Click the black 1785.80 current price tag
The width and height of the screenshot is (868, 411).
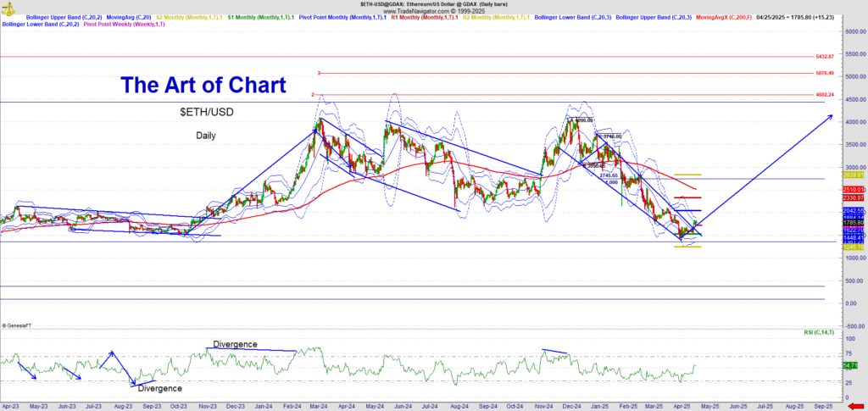point(852,223)
